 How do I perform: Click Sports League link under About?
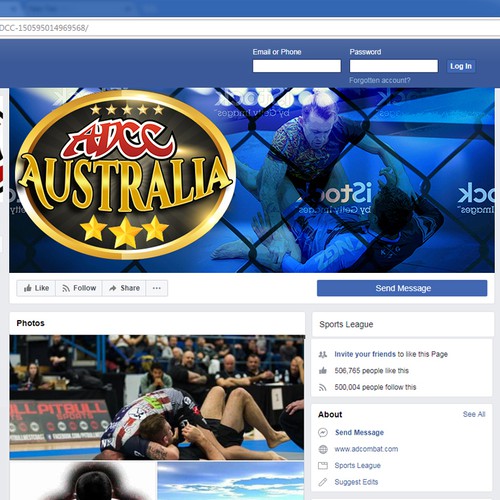pyautogui.click(x=357, y=465)
